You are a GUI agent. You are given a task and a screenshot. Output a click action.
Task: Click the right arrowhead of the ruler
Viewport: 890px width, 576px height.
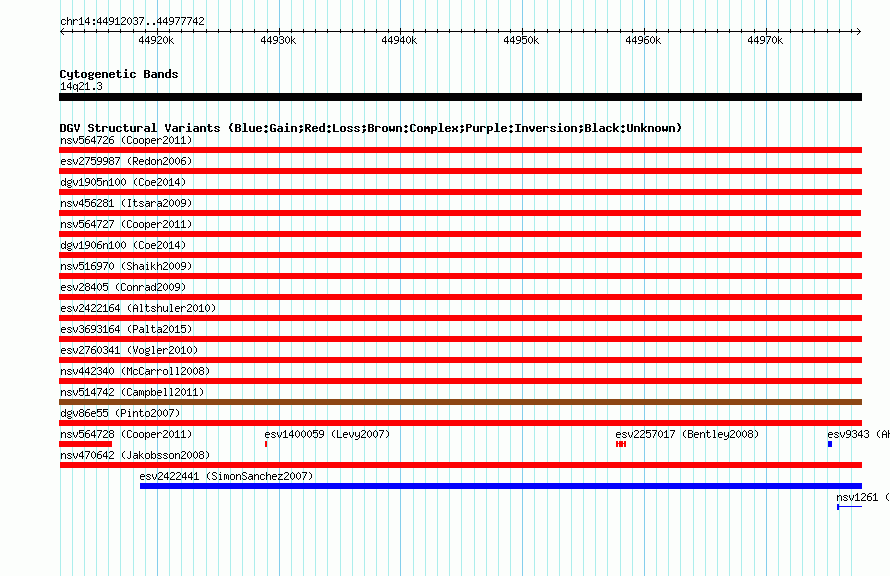coord(859,32)
